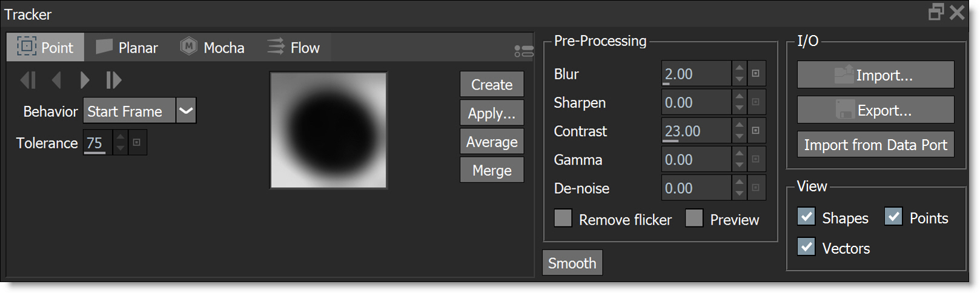Switch to the Planar tab
The width and height of the screenshot is (980, 293).
(x=127, y=47)
